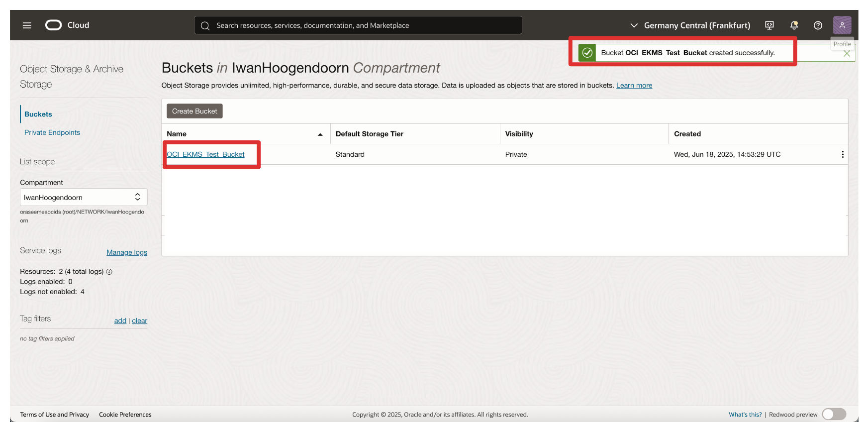
Task: Dismiss the bucket created notification
Action: pos(847,54)
